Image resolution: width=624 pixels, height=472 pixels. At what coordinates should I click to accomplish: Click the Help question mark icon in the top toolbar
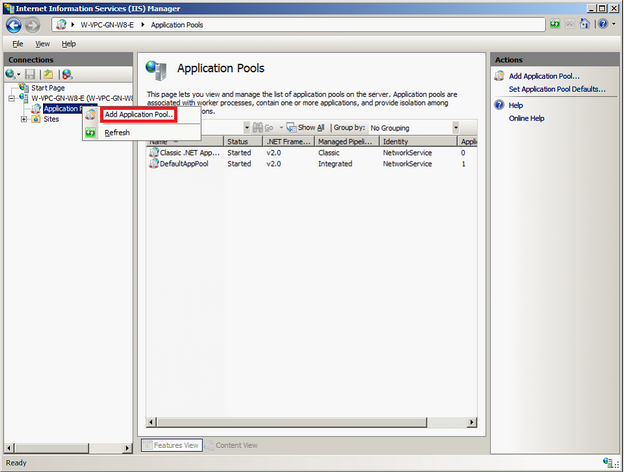point(603,24)
